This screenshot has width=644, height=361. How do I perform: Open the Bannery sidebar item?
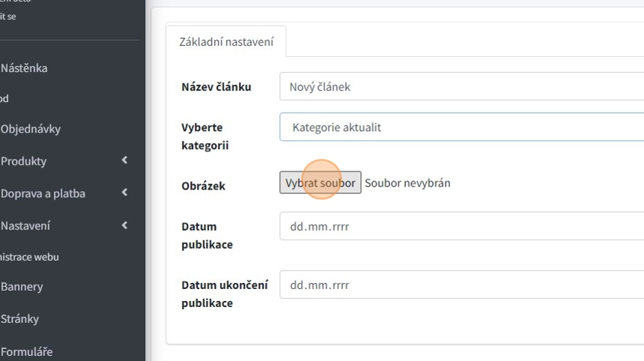[x=22, y=287]
